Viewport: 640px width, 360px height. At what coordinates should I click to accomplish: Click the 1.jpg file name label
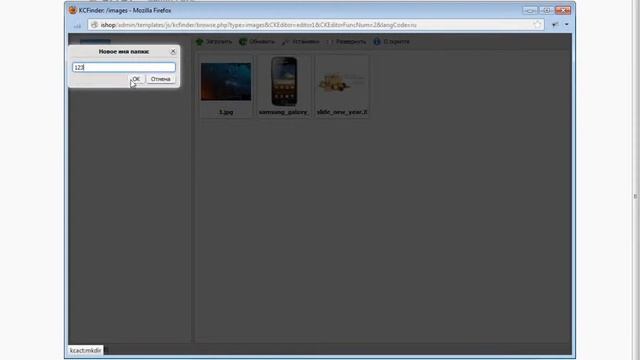(226, 112)
